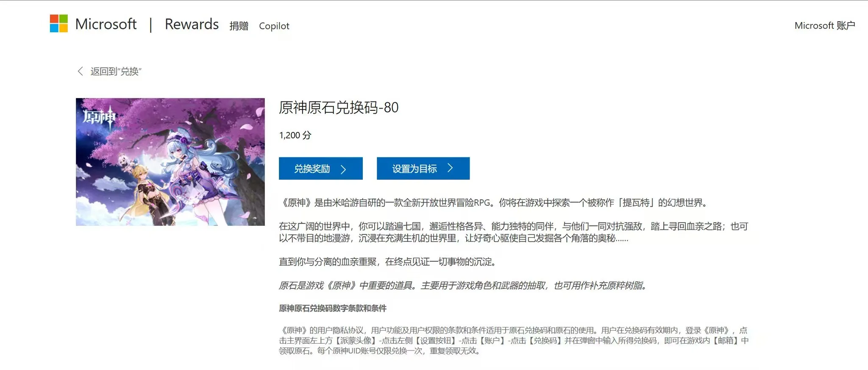Click the paragraph starting 直到你与分离的血亲重聚
This screenshot has width=868, height=370.
(387, 262)
